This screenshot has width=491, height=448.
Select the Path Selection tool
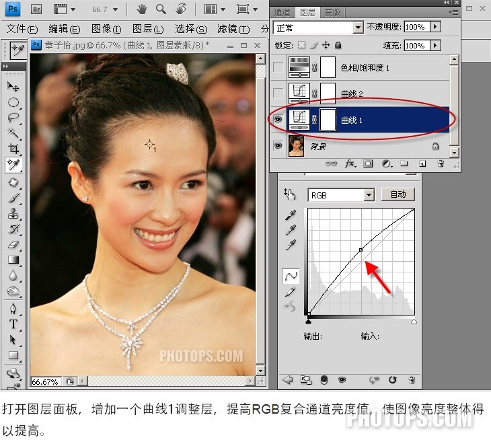tap(13, 340)
